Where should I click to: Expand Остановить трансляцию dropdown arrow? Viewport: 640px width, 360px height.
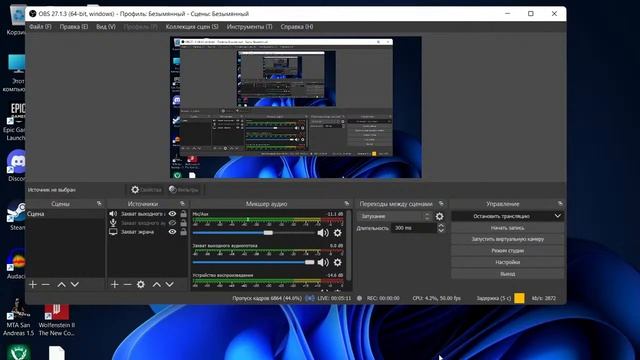tap(558, 216)
